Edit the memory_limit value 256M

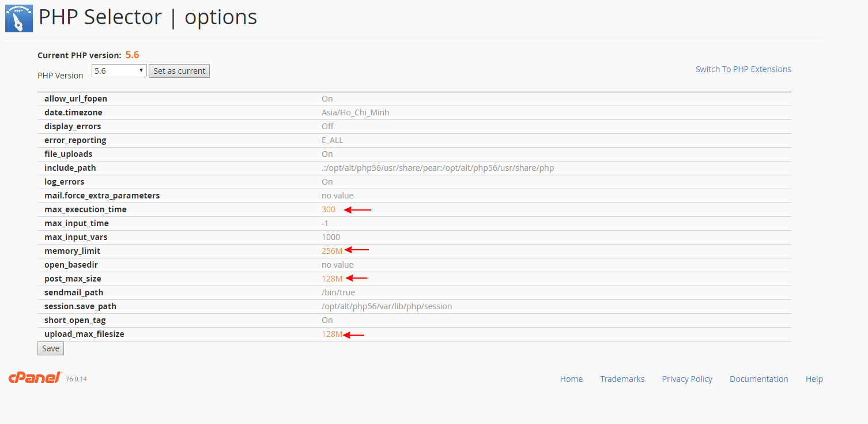(332, 251)
